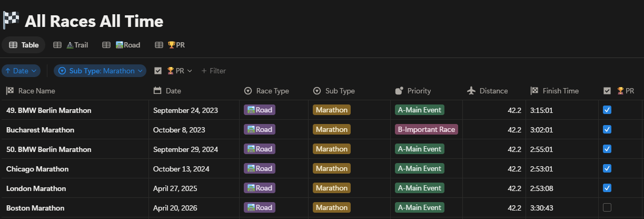Toggle PR checkbox for London Marathon
This screenshot has height=219, width=644.
[x=607, y=188]
